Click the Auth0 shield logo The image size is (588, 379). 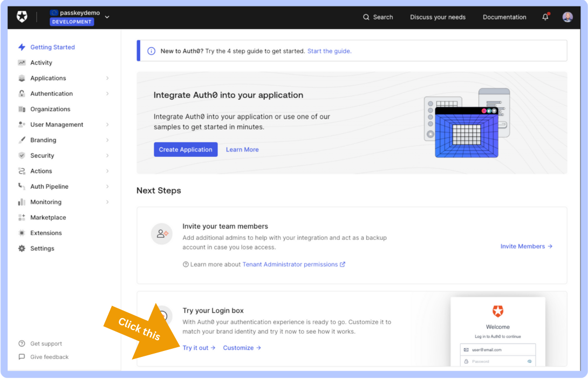pyautogui.click(x=22, y=17)
